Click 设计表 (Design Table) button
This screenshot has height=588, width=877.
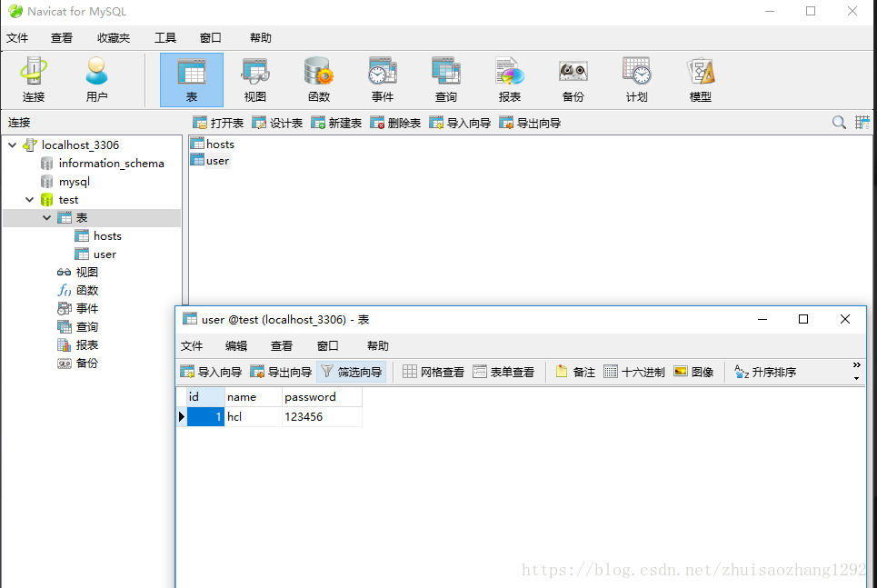coord(277,123)
